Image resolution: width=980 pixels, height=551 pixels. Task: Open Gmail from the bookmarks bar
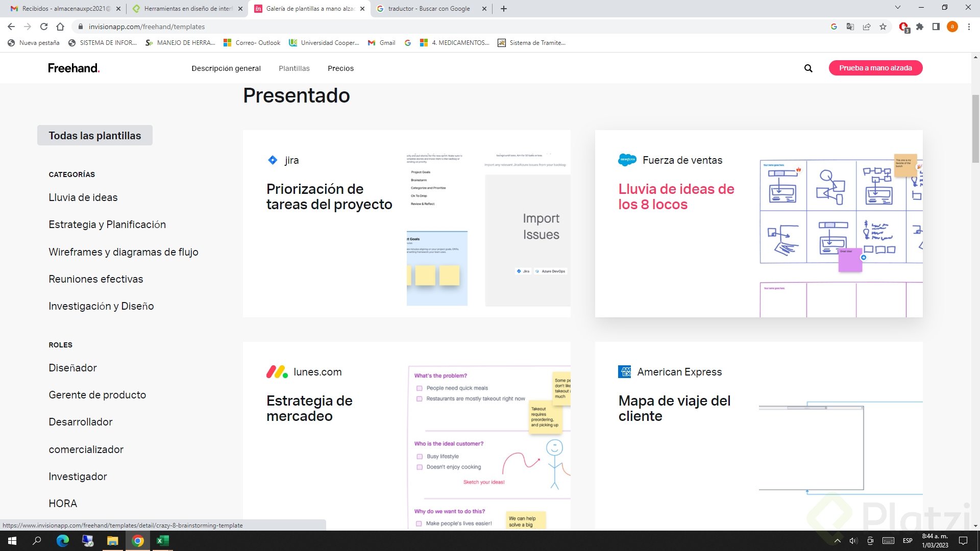(381, 43)
